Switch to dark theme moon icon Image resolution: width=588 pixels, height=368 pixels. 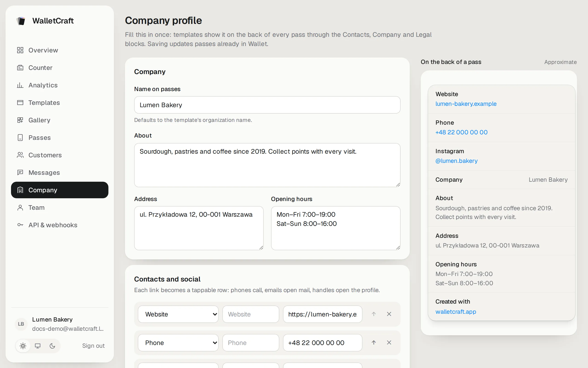(x=52, y=346)
